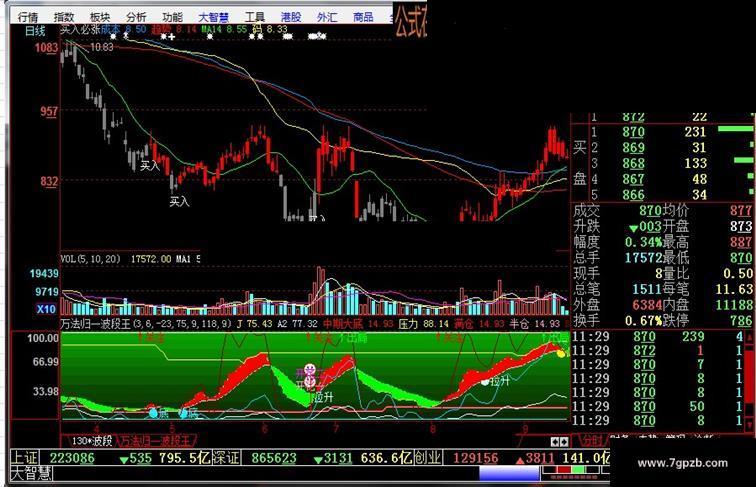The image size is (756, 487).
Task: Open the 大智慧 menu in the menu bar
Action: [x=214, y=17]
